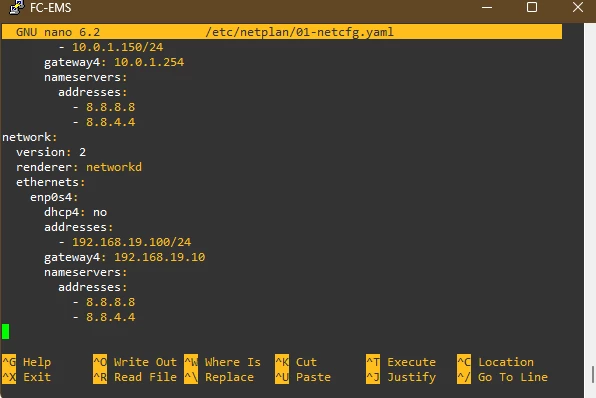Click the PuTTY icon in the FC-EMS title bar
Screen dimensions: 596x398
pyautogui.click(x=16, y=7)
